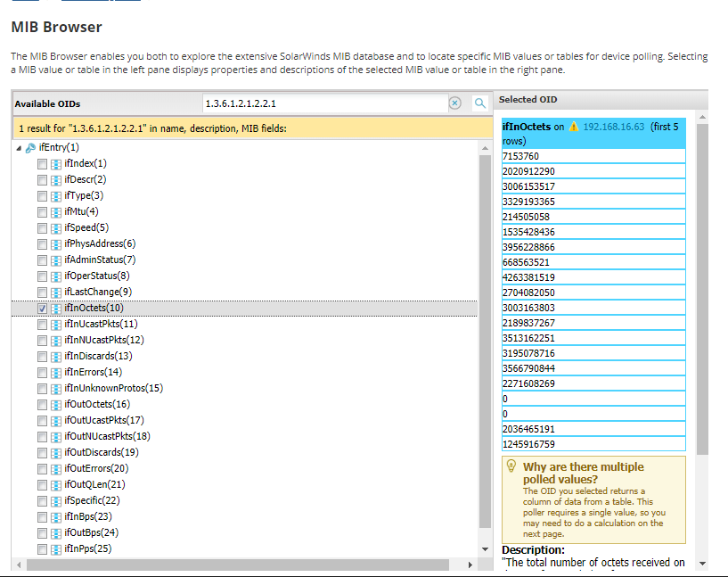728x577 pixels.
Task: Click the search magnifier icon
Action: click(x=480, y=103)
